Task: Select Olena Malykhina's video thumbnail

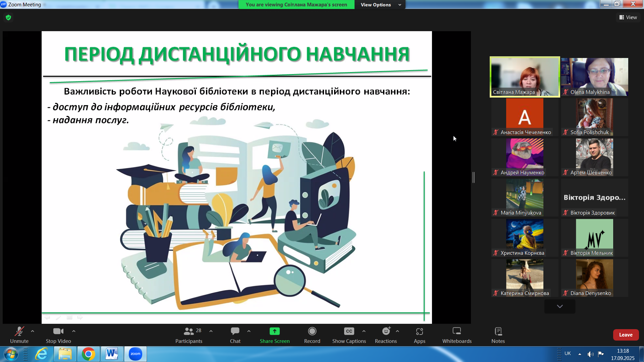Action: click(594, 77)
